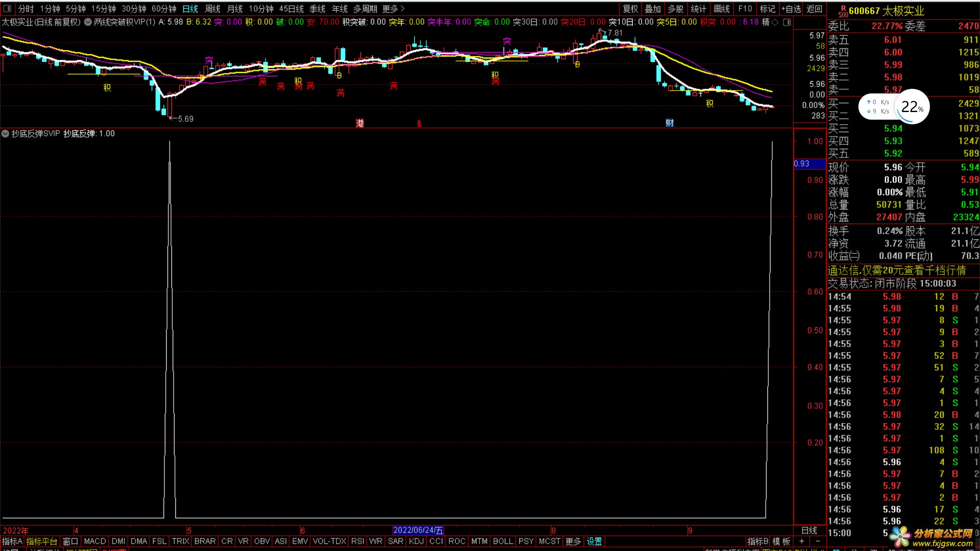980x551 pixels.
Task: Click stock name 600667 太极实业
Action: click(x=886, y=11)
